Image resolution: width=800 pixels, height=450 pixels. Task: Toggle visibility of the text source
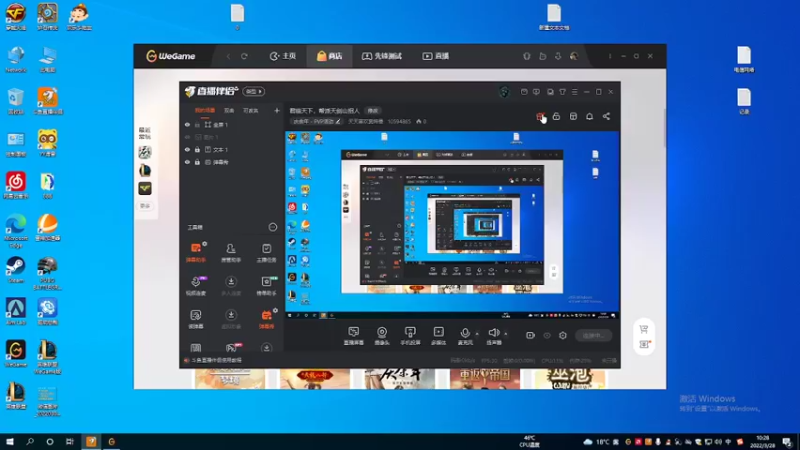point(187,149)
